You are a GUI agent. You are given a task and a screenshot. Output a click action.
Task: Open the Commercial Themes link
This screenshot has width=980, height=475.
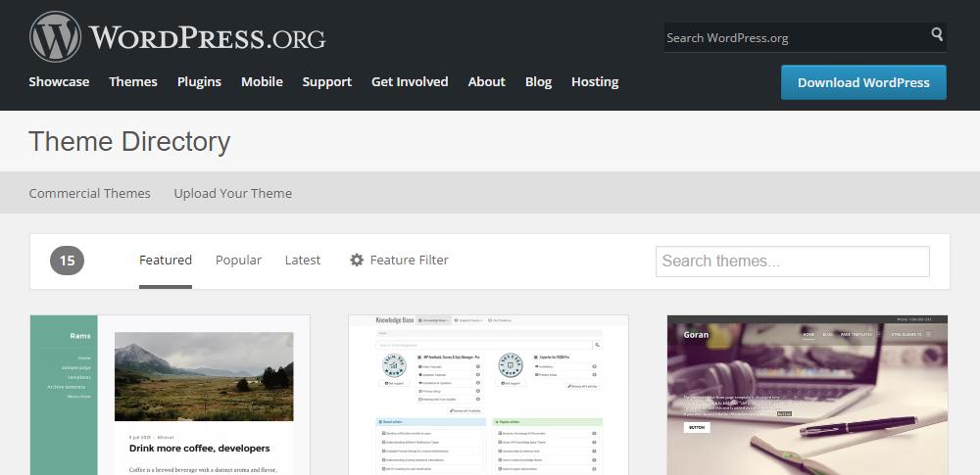point(89,193)
